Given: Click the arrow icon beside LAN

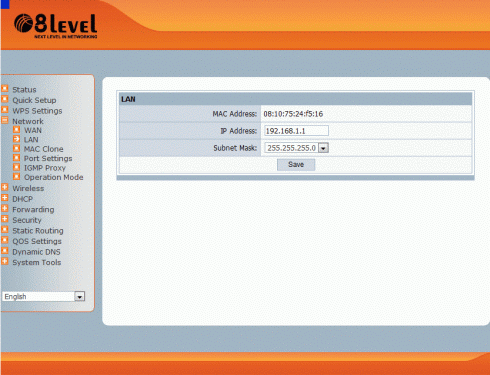Looking at the screenshot, I should 16,139.
